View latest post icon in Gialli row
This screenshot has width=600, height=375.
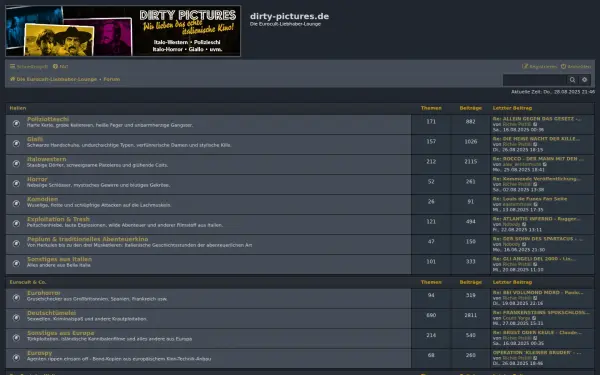[x=535, y=144]
